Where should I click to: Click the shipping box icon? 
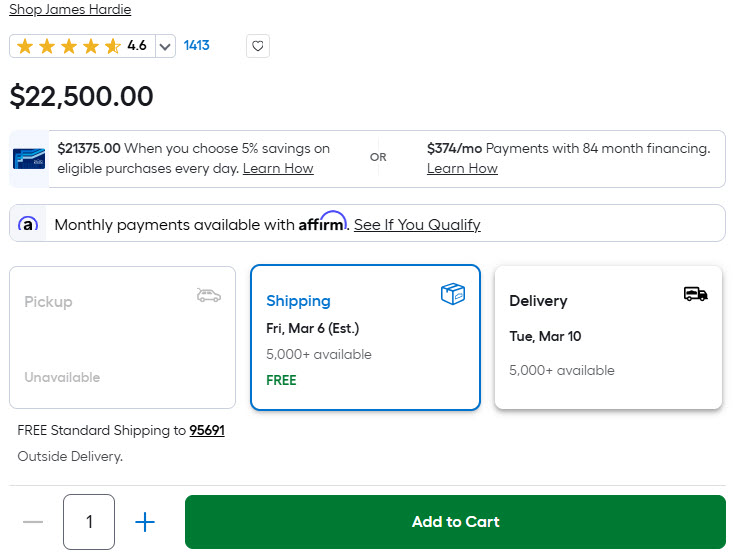click(453, 293)
